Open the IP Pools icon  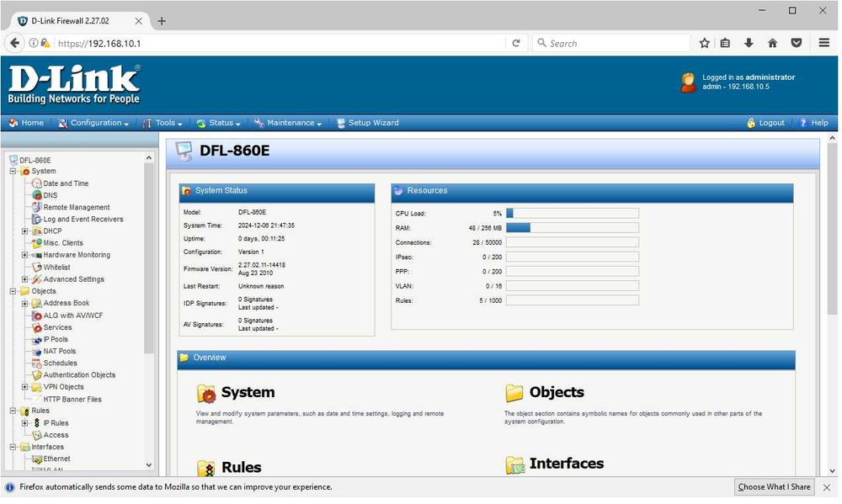point(36,340)
